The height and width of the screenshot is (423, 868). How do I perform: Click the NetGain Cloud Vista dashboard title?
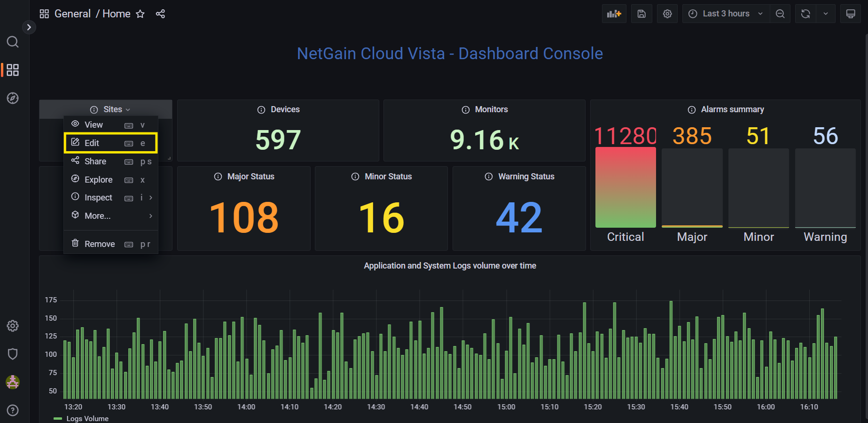point(450,54)
